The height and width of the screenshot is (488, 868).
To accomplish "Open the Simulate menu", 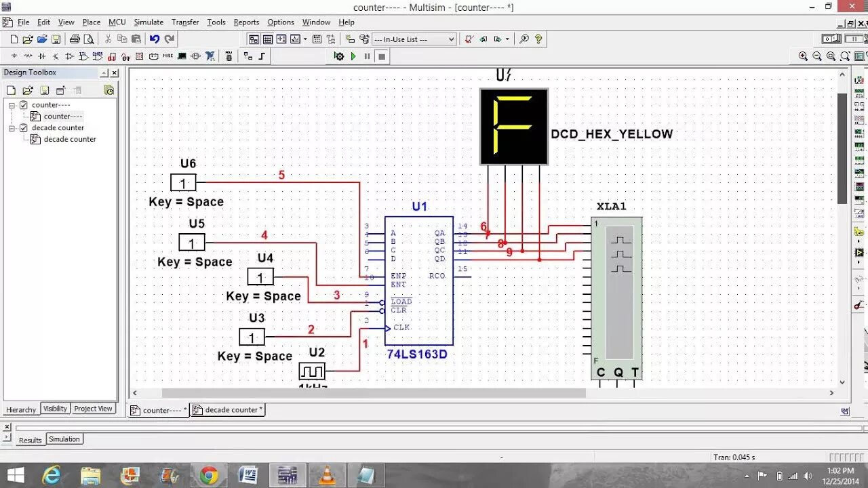I will pos(148,22).
